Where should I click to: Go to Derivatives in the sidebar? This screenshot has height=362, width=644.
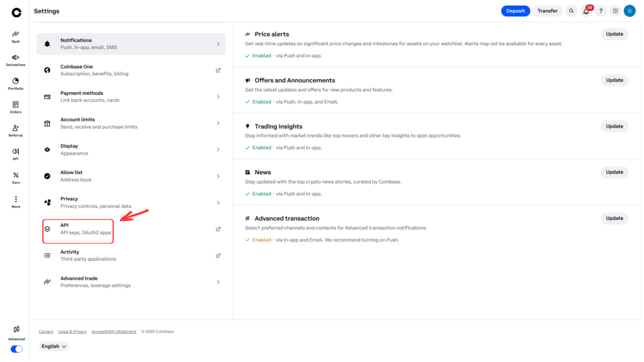[16, 60]
